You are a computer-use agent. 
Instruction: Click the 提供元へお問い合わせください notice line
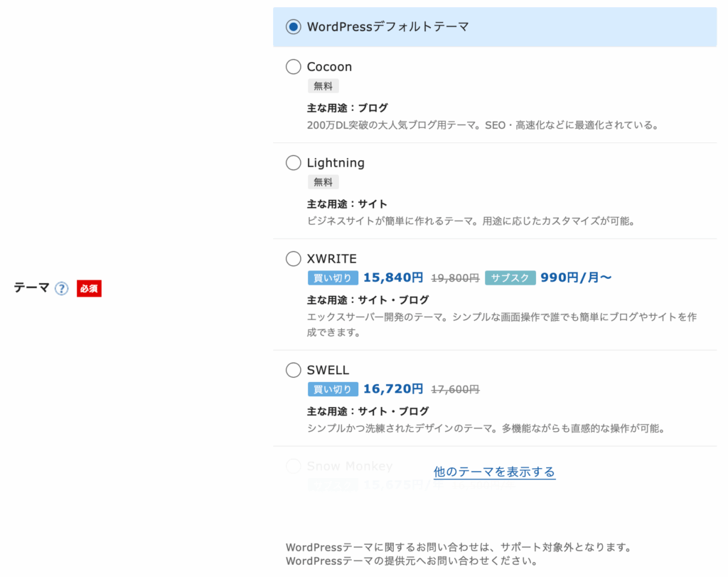pos(412,561)
